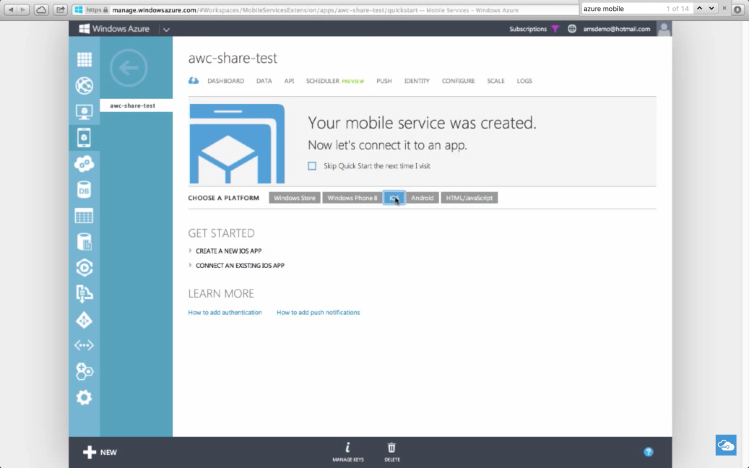
Task: Click Delete trash icon in bottom bar
Action: pos(392,452)
